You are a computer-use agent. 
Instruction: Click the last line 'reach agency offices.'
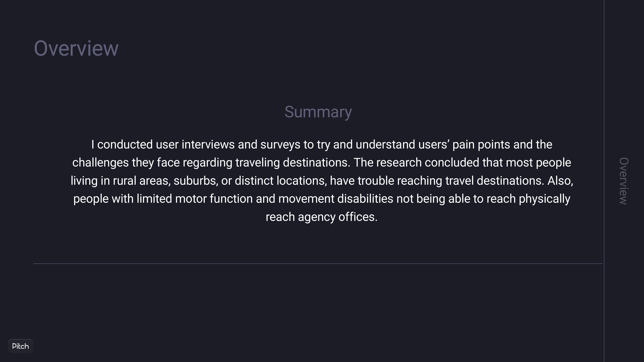[x=322, y=217]
